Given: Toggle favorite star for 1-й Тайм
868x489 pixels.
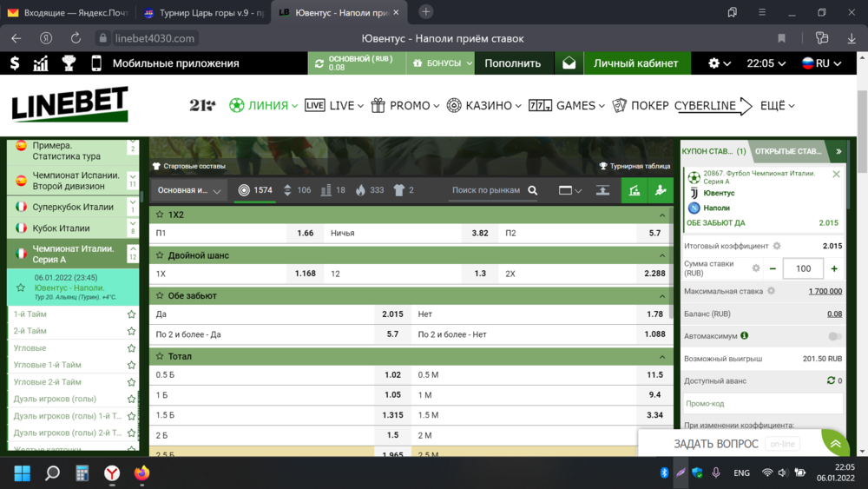Looking at the screenshot, I should pos(131,314).
